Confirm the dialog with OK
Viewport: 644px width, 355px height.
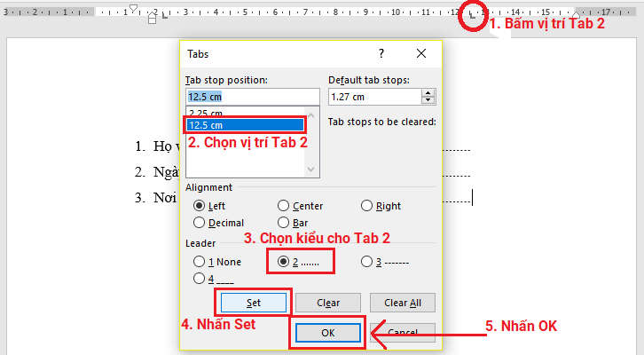tap(327, 332)
